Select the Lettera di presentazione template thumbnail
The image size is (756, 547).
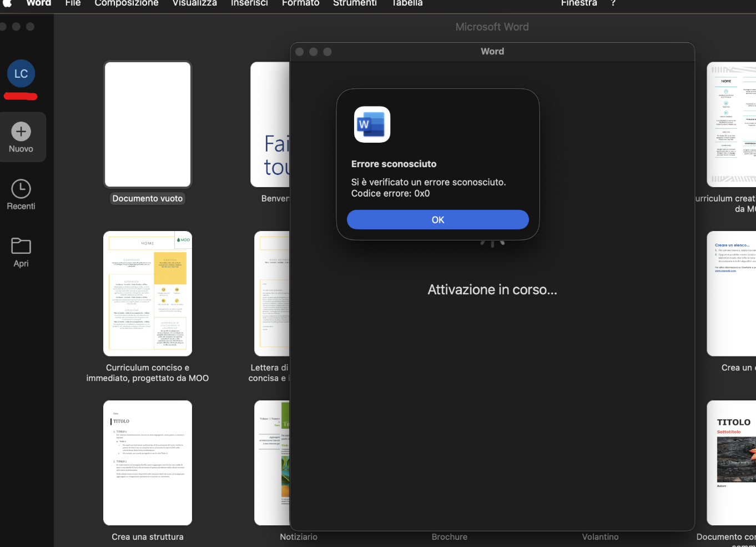pos(272,294)
